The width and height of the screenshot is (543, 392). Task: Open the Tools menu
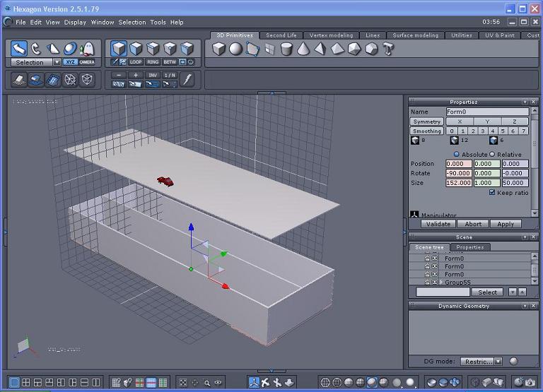[158, 22]
